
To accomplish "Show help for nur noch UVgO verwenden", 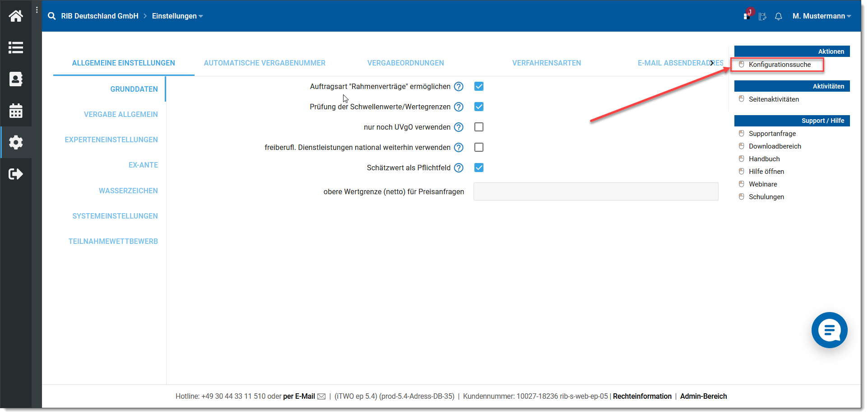I will 459,127.
